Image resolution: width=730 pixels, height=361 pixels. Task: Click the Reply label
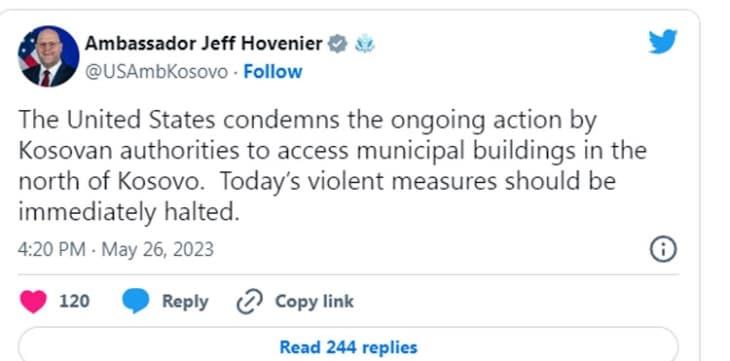click(185, 301)
